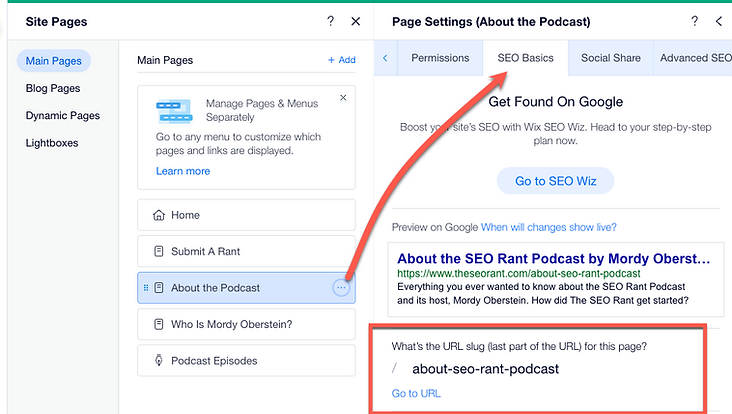The height and width of the screenshot is (414, 732).
Task: Open About the Podcast more options menu
Action: coord(341,288)
